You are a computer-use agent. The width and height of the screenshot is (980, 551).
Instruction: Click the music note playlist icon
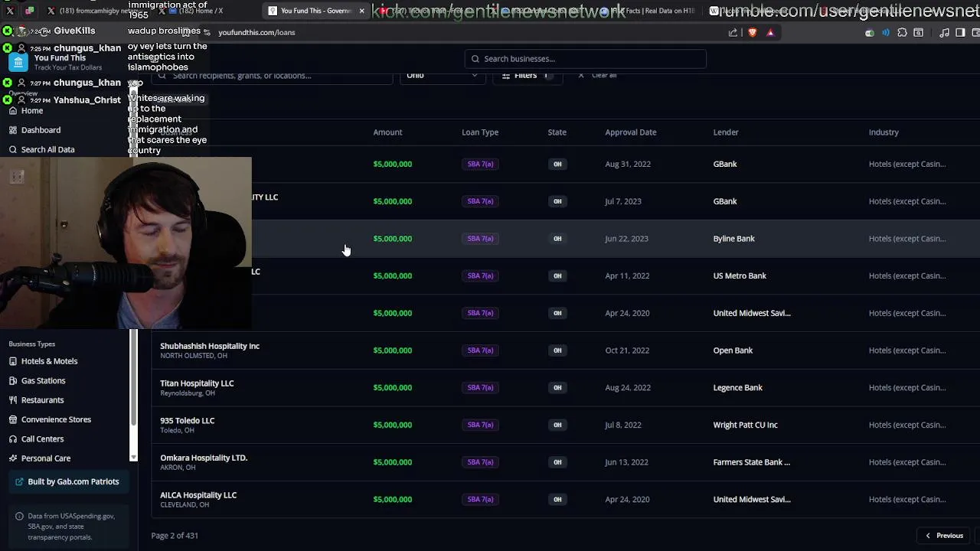pyautogui.click(x=944, y=33)
